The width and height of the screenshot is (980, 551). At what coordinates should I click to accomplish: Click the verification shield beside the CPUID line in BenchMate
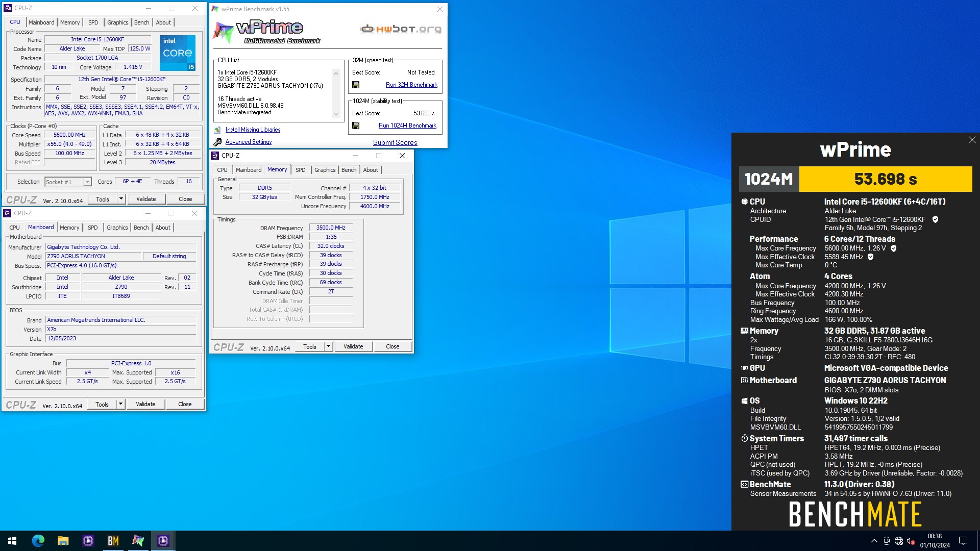pos(935,219)
